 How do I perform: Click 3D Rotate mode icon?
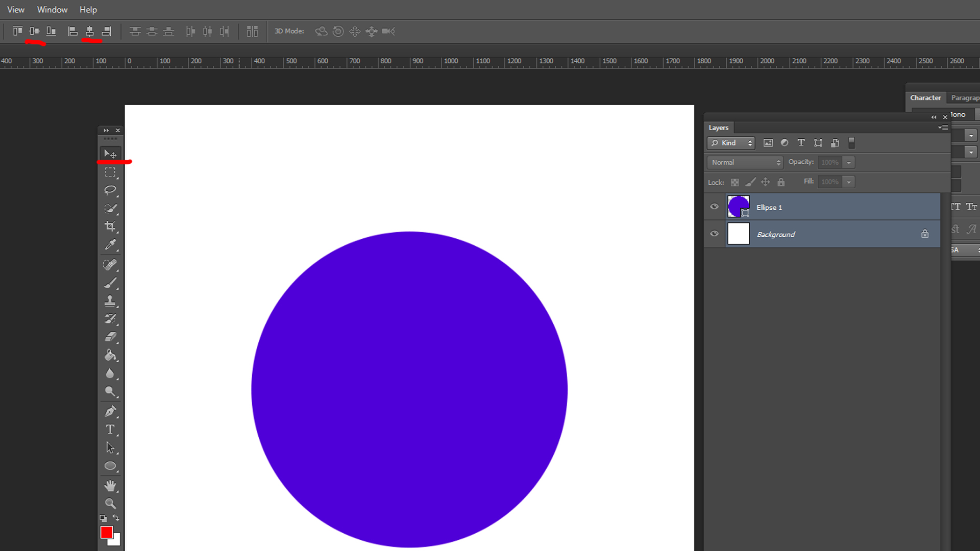[x=321, y=31]
